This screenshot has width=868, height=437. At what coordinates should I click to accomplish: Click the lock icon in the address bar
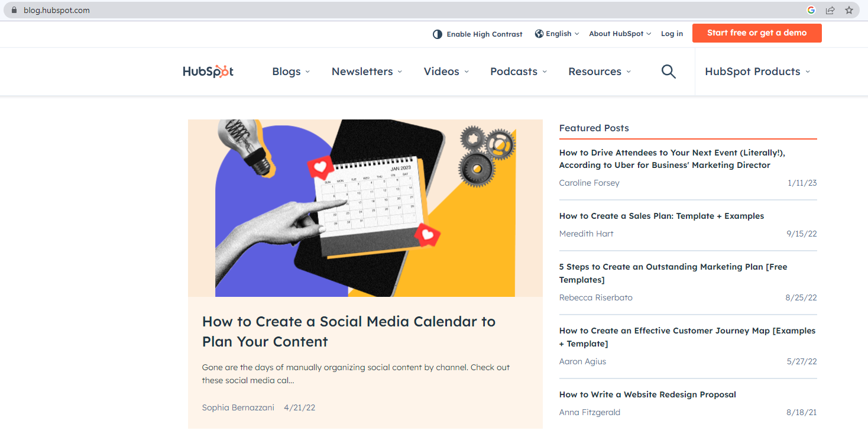[x=15, y=10]
